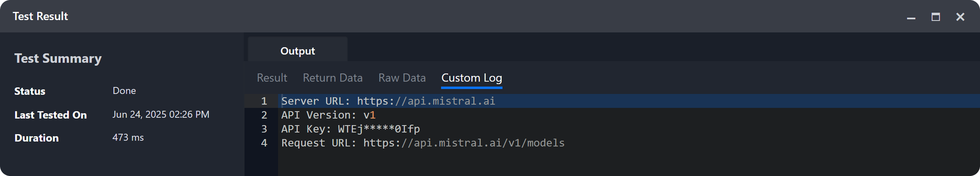Click the Request URL log line

tap(423, 143)
